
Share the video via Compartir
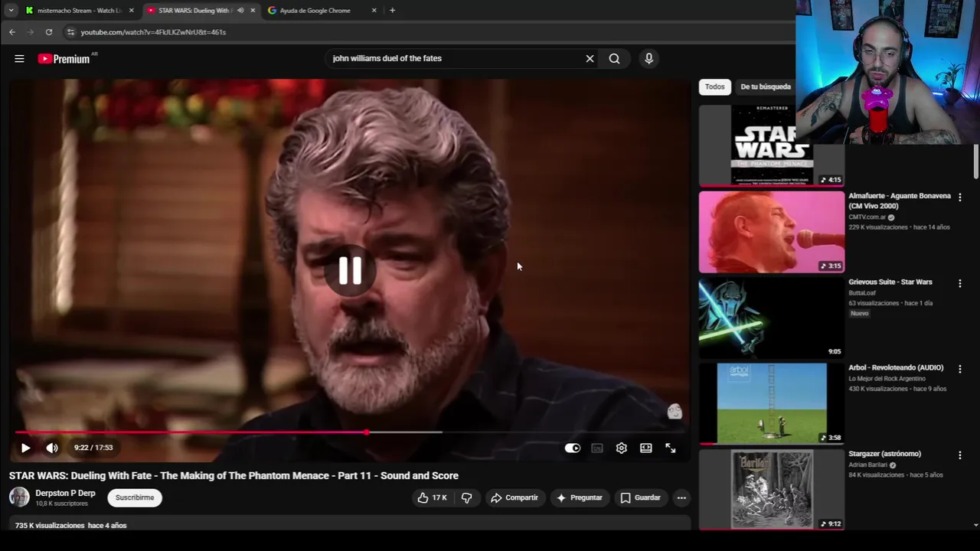tap(514, 497)
